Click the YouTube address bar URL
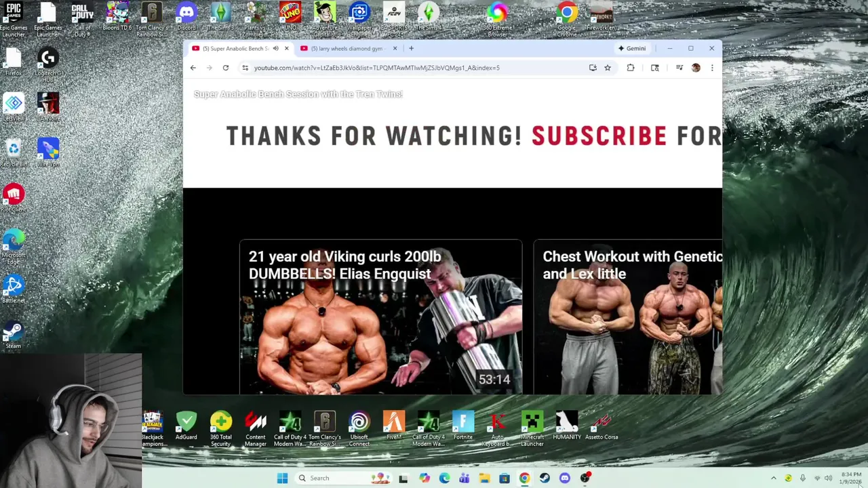The width and height of the screenshot is (868, 488). (377, 68)
